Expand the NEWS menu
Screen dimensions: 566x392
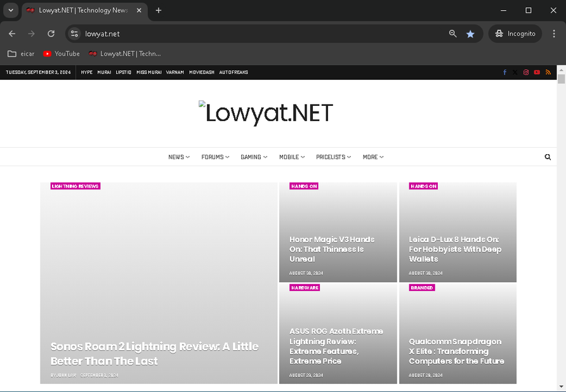coord(179,157)
